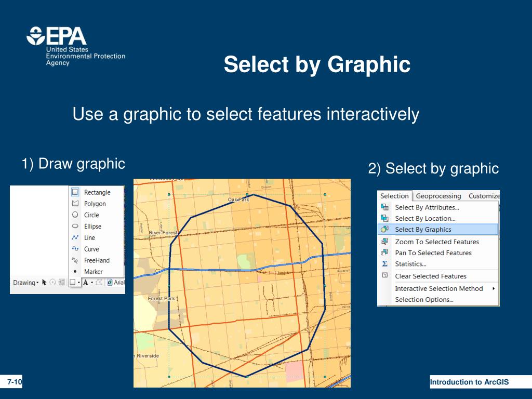Open the Geoprocessing menu
The width and height of the screenshot is (532, 399).
click(438, 196)
